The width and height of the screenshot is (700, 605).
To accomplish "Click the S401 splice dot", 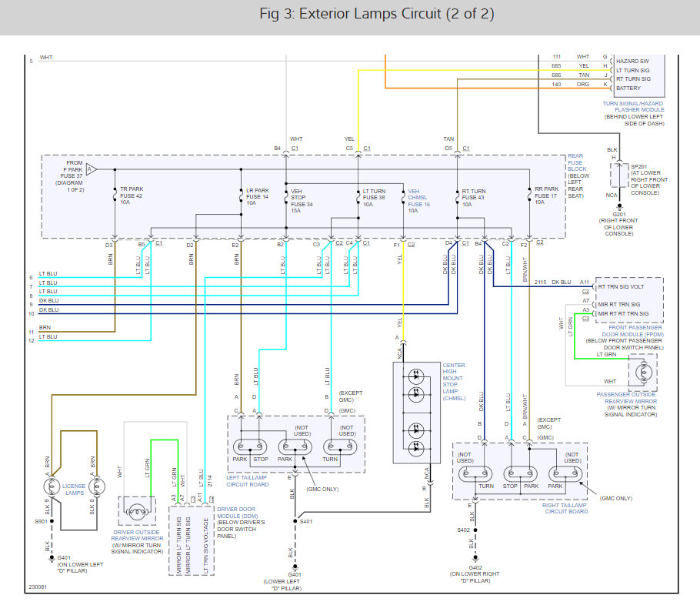I will coord(295,521).
